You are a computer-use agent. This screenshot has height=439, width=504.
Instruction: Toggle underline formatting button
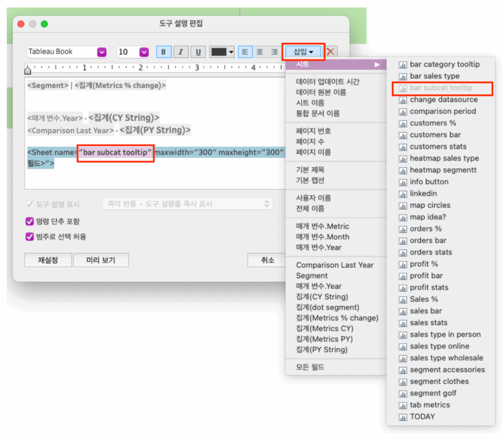tap(198, 52)
